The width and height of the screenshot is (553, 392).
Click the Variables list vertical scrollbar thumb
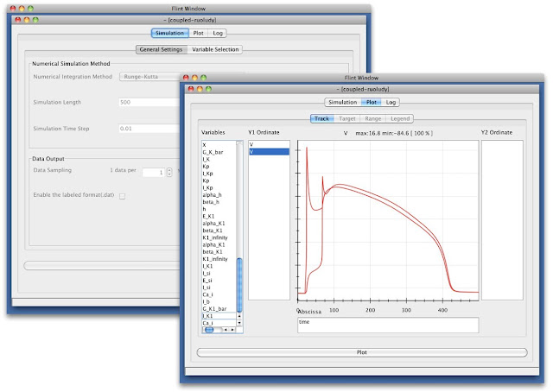[241, 285]
